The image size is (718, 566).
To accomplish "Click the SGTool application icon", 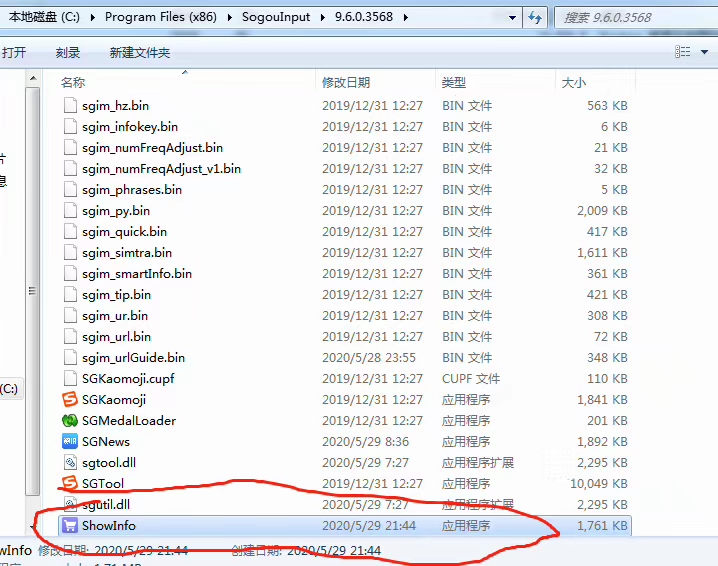I will click(x=70, y=484).
